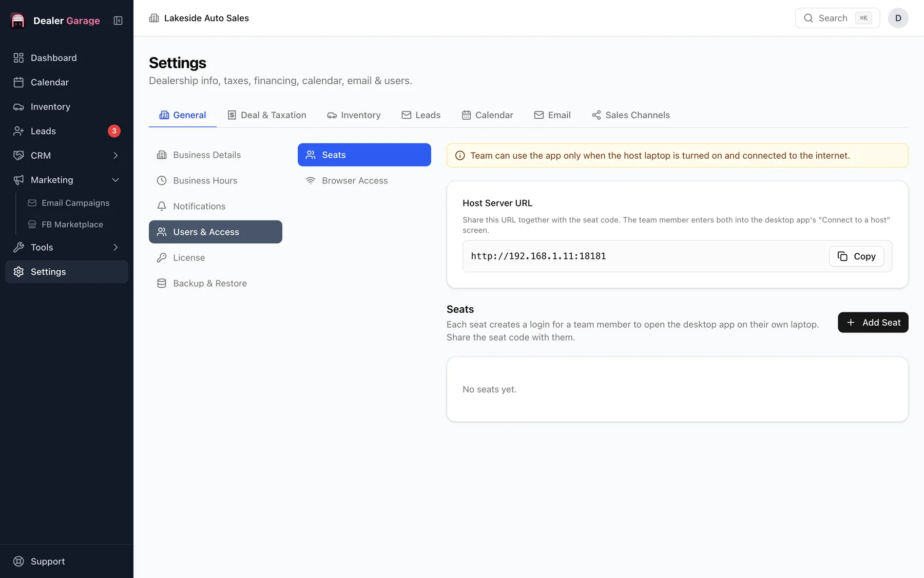Switch to the General tab
The width and height of the screenshot is (924, 578).
coord(183,115)
